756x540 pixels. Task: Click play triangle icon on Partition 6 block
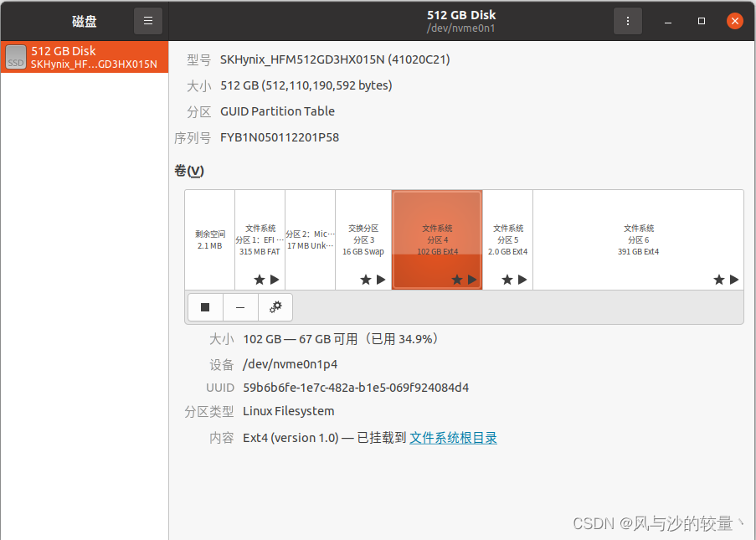734,280
